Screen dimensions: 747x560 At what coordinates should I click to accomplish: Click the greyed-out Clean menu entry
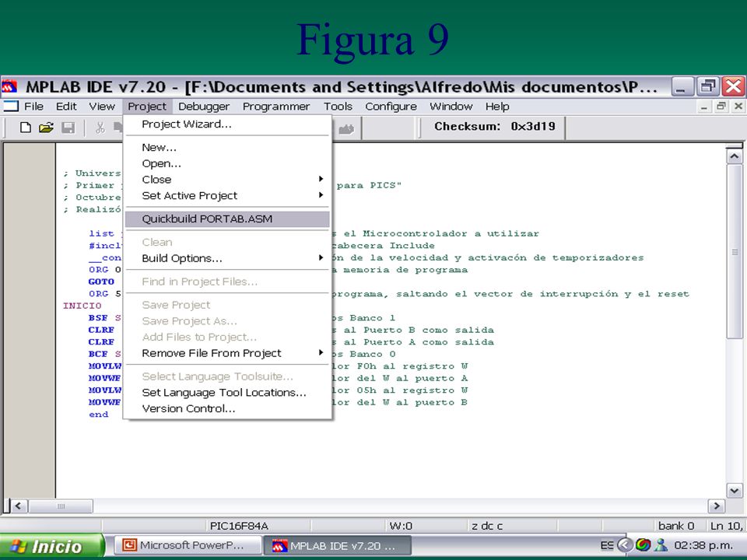pyautogui.click(x=227, y=243)
